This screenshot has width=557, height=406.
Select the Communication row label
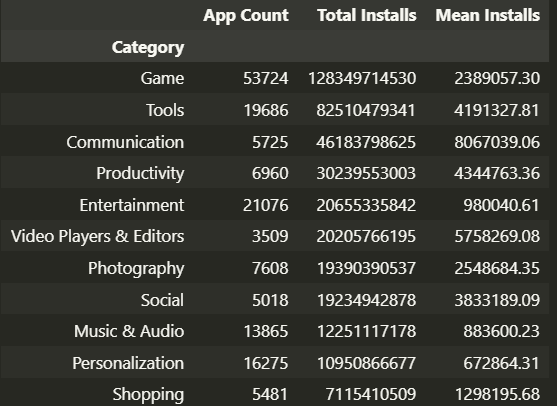[125, 142]
